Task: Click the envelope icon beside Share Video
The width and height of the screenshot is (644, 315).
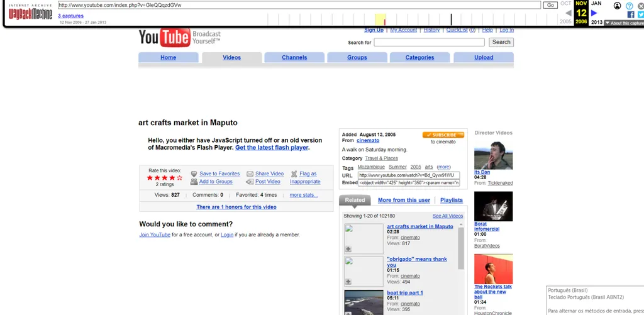Action: [x=250, y=174]
